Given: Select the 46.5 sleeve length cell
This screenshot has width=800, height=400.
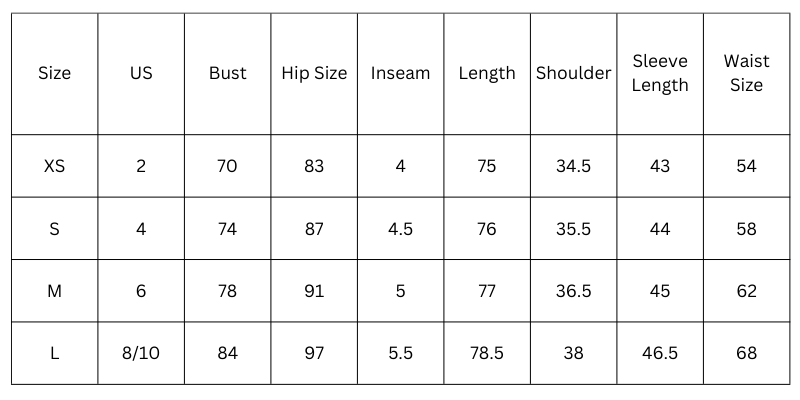Looking at the screenshot, I should click(x=660, y=353).
